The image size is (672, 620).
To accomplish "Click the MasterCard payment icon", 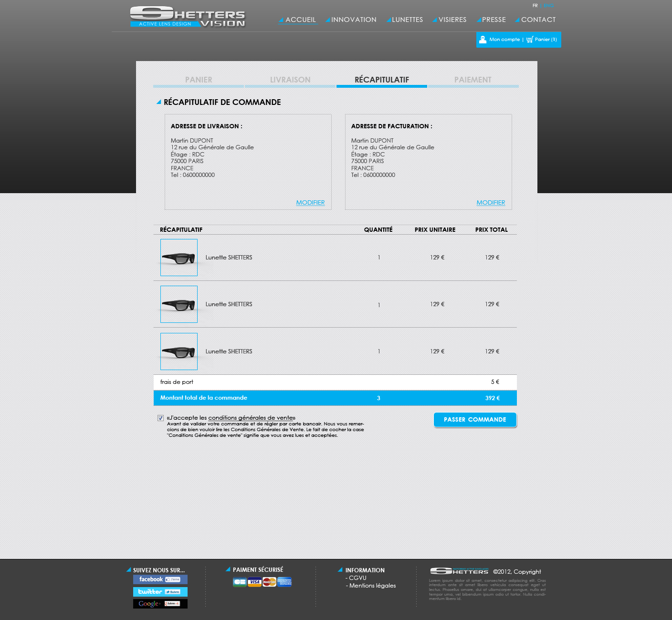I will [x=269, y=582].
